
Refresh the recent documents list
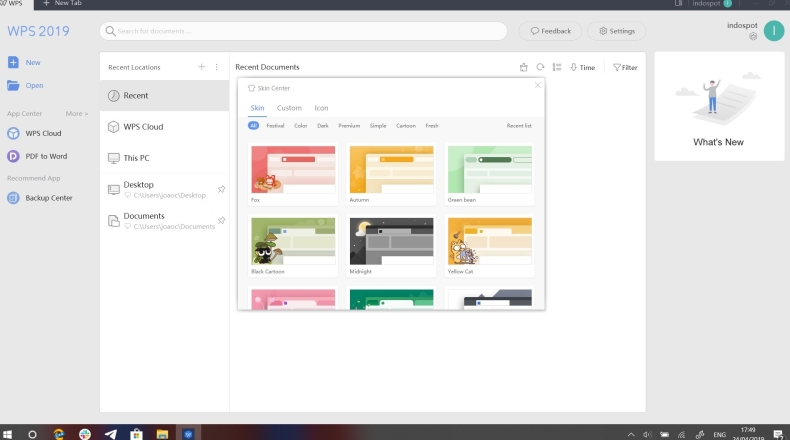[540, 67]
